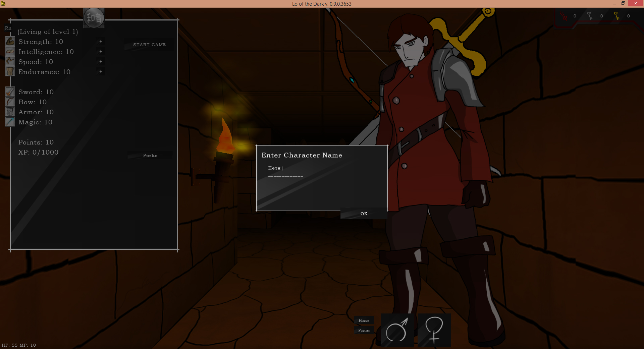Image resolution: width=644 pixels, height=349 pixels.
Task: Increase Speed with the plus button
Action: pos(101,62)
